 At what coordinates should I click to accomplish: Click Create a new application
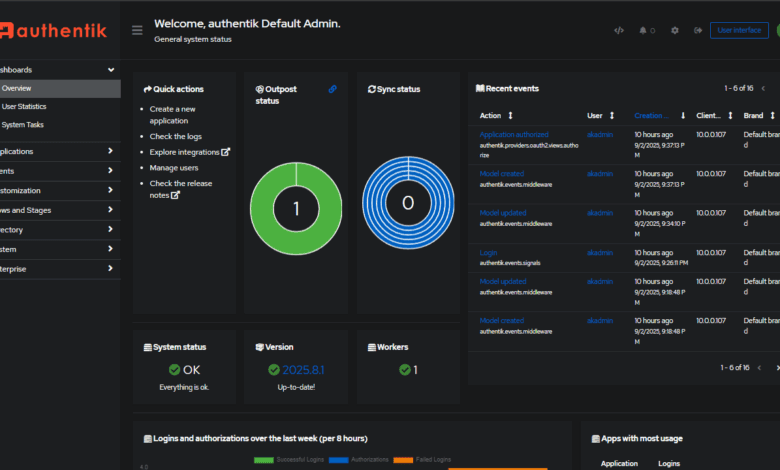point(172,115)
